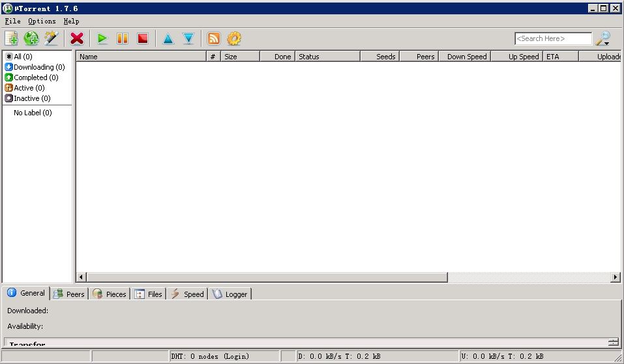The image size is (624, 364).
Task: Sort by the Uploaded column header
Action: click(x=600, y=57)
